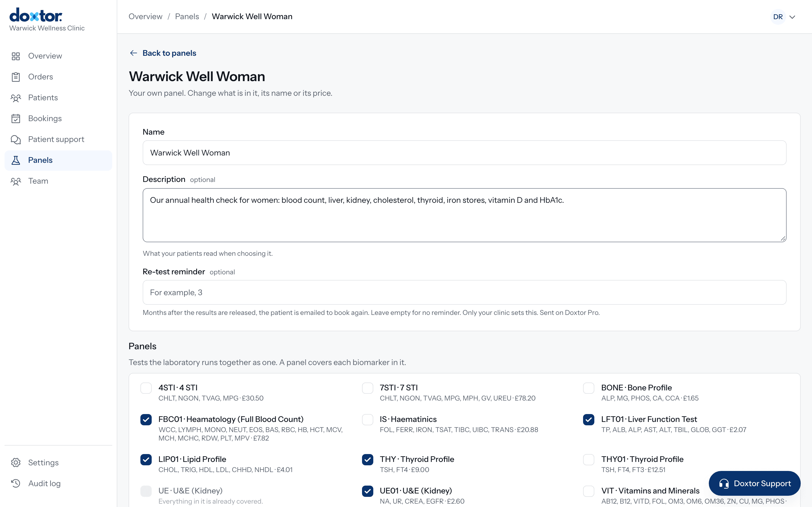The width and height of the screenshot is (812, 507).
Task: Open Orders via its clipboard icon
Action: [x=16, y=77]
